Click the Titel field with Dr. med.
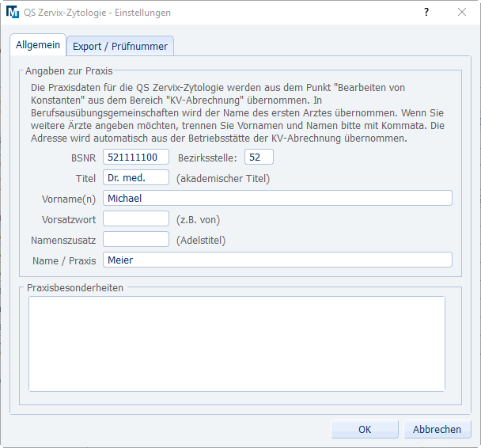Image resolution: width=481 pixels, height=448 pixels. coord(136,178)
